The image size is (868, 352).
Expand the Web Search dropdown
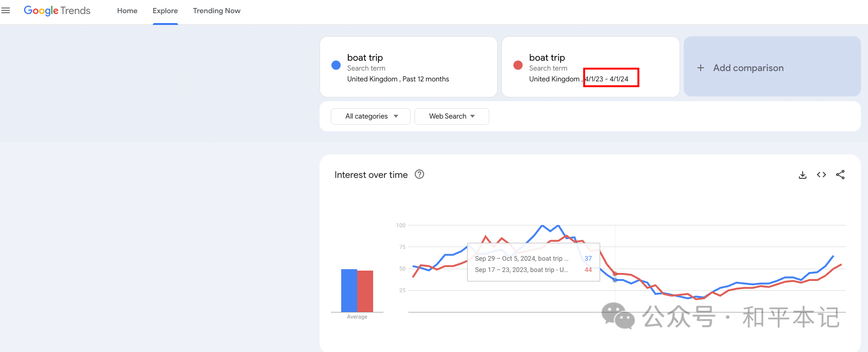452,116
